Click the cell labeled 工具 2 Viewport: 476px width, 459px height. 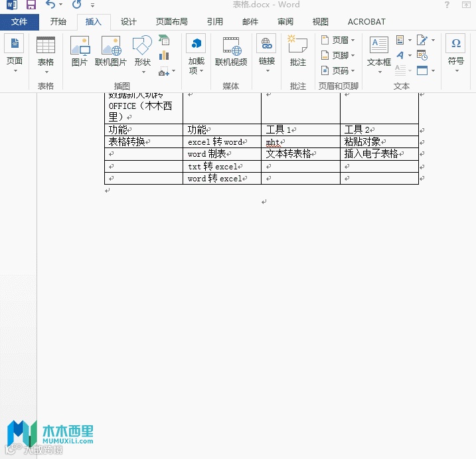[x=380, y=130]
